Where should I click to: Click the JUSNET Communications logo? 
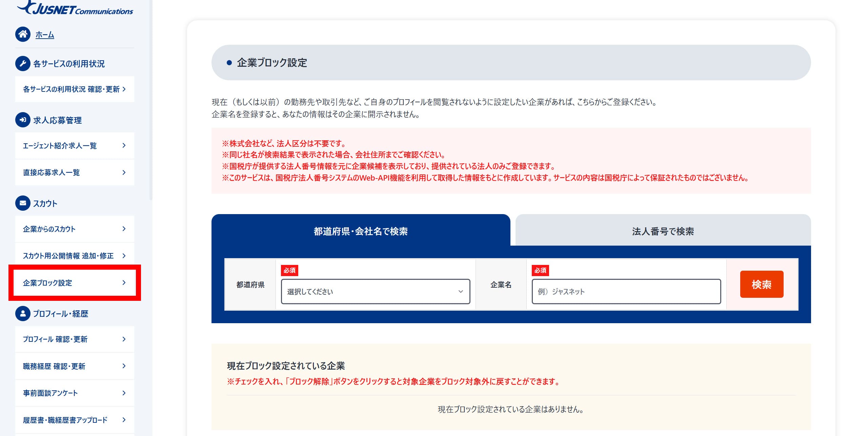pos(75,7)
